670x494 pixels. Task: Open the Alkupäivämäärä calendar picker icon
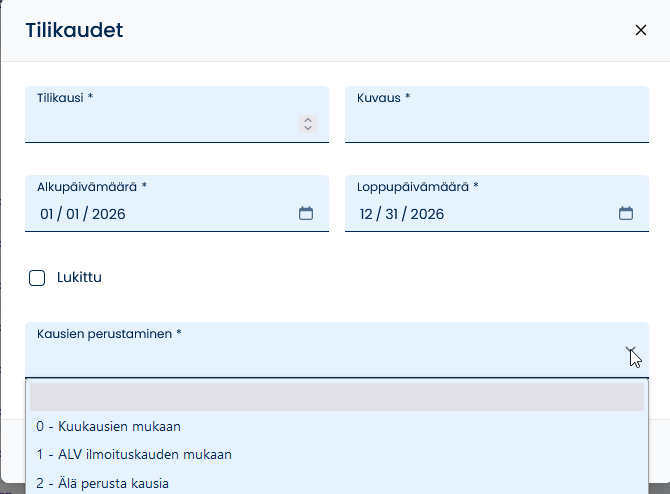[x=306, y=213]
